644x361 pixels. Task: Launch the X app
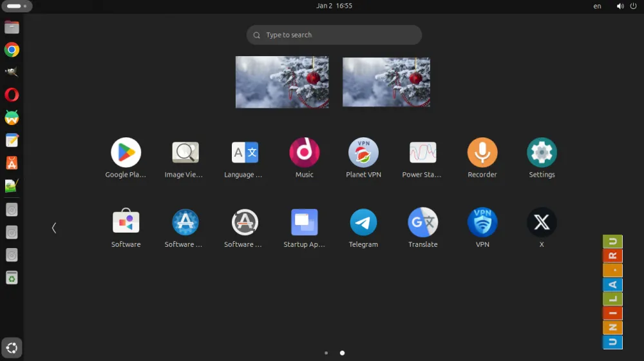542,223
